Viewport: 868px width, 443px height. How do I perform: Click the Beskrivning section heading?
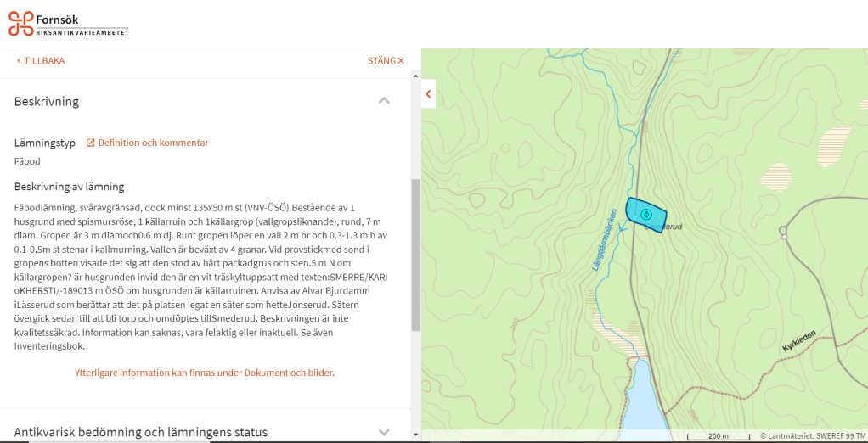click(x=47, y=101)
